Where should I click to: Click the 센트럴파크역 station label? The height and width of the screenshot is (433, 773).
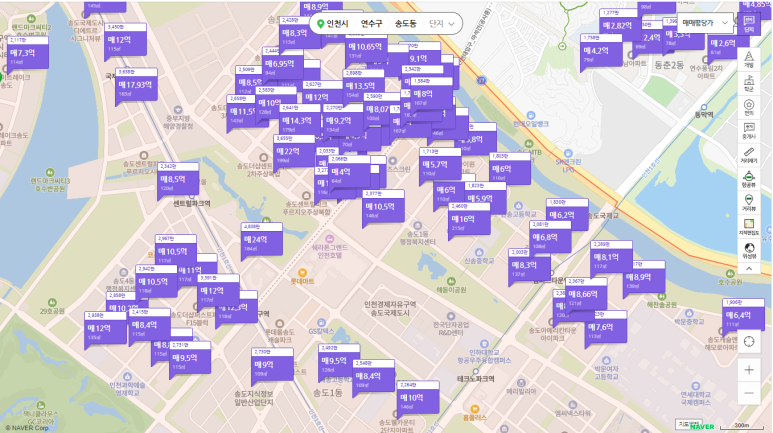[x=192, y=203]
